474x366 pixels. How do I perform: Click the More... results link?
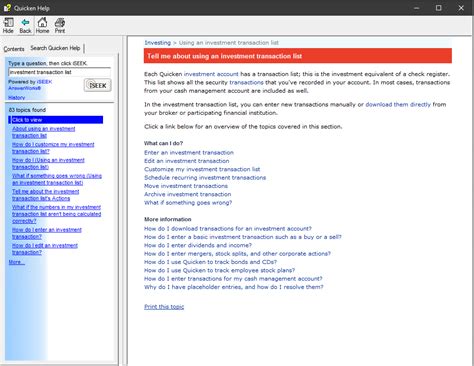click(x=17, y=262)
